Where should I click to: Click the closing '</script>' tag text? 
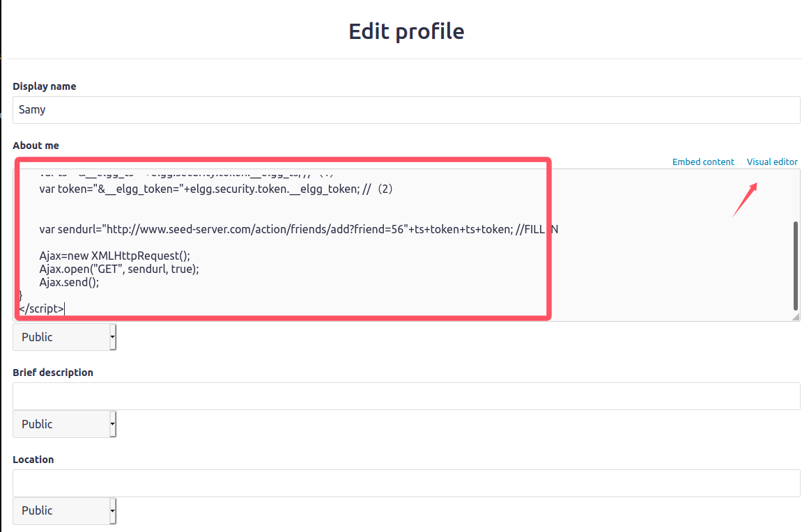41,308
